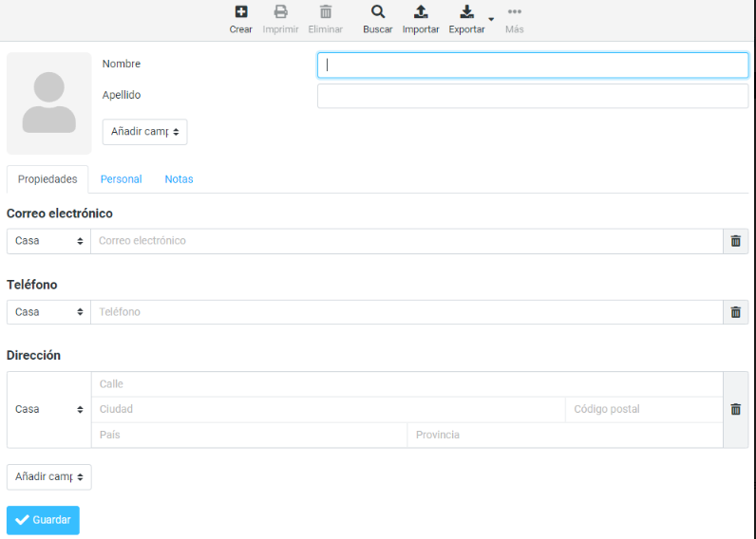Open the Añadir campo dropdown under Apellido
Image resolution: width=756 pixels, height=539 pixels.
pyautogui.click(x=144, y=132)
